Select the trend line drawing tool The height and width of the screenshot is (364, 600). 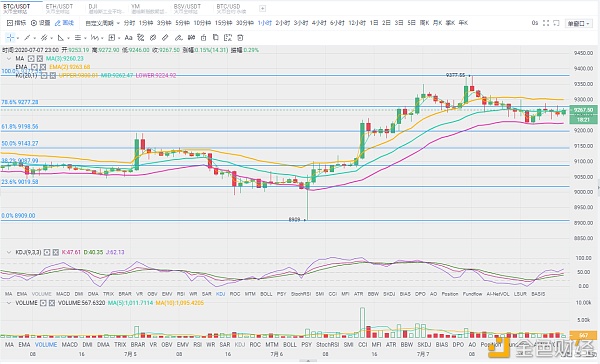[x=27, y=38]
